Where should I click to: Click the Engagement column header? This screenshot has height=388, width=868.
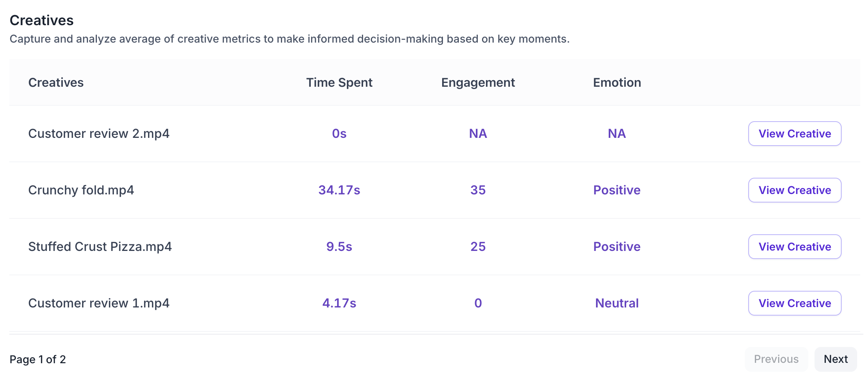click(x=478, y=82)
